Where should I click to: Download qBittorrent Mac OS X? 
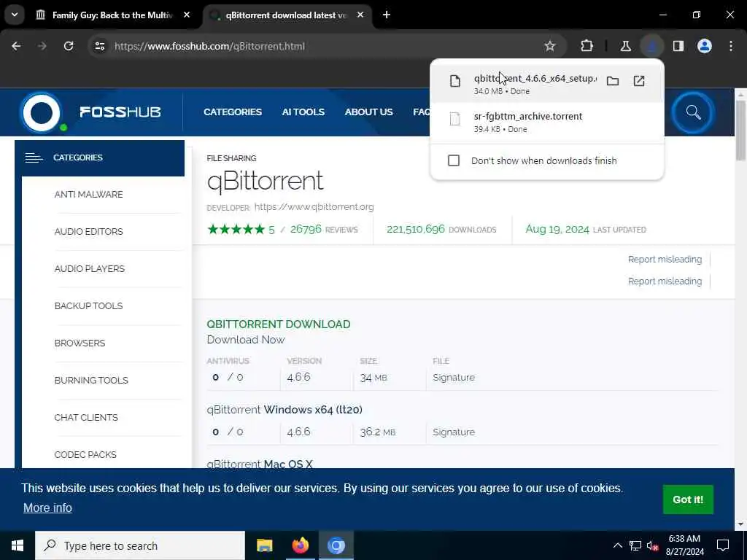[x=260, y=464]
